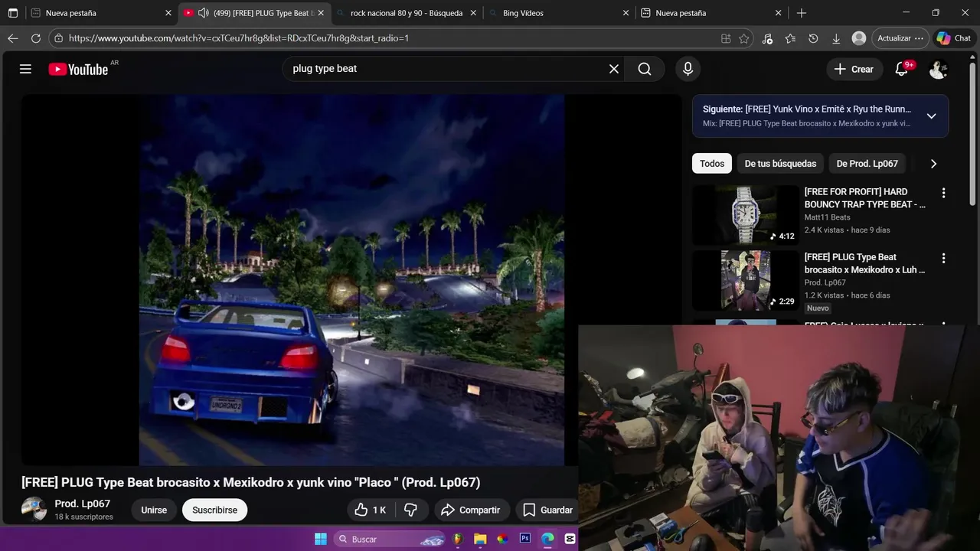The image size is (980, 551).
Task: Select the De tus búsquedas chip
Action: (x=780, y=164)
